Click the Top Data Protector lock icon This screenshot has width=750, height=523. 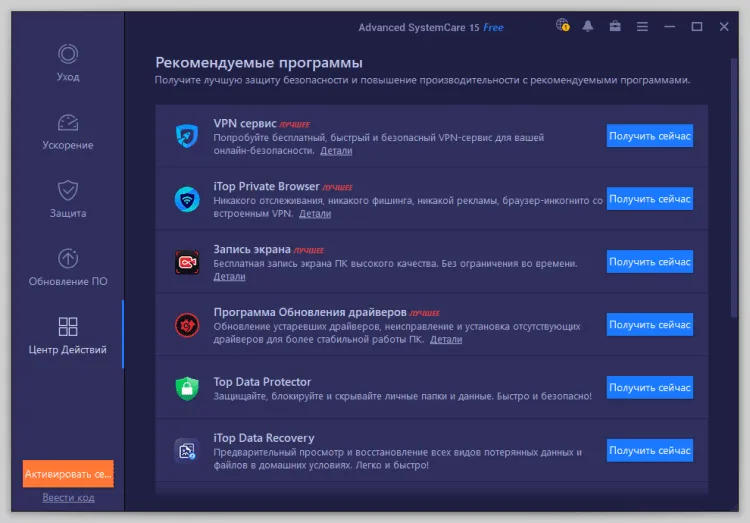pos(187,388)
